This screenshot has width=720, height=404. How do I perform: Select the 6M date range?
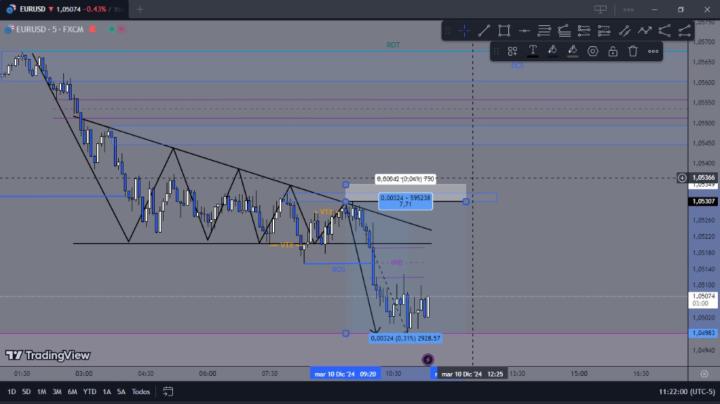(72, 392)
